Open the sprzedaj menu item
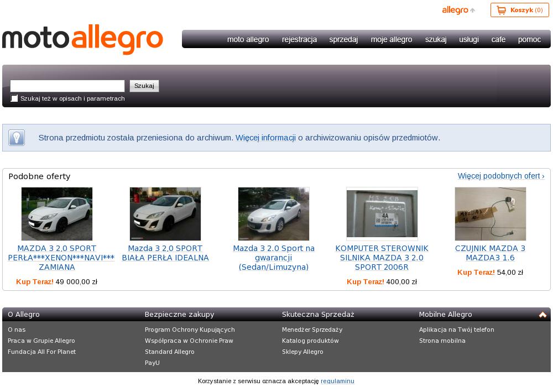This screenshot has height=392, width=553. [x=343, y=39]
